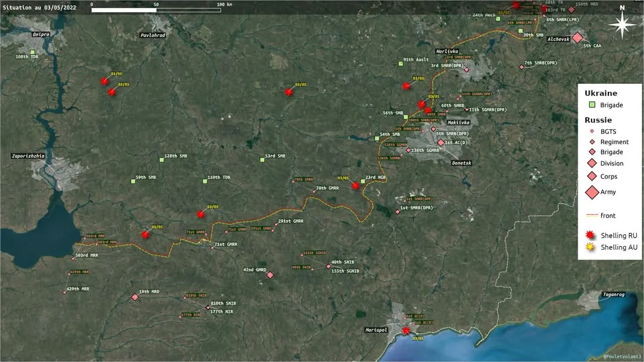Click the Zaporizhzhia city label
The image size is (644, 362).
28,156
